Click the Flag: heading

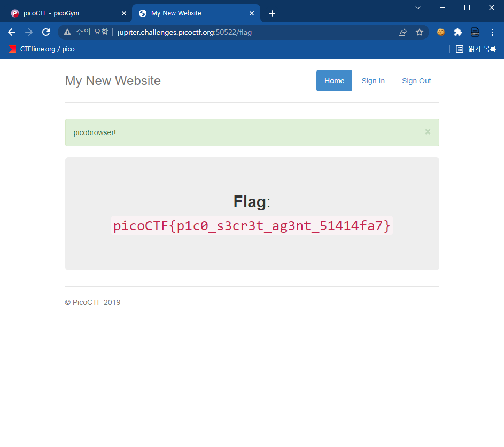click(252, 202)
